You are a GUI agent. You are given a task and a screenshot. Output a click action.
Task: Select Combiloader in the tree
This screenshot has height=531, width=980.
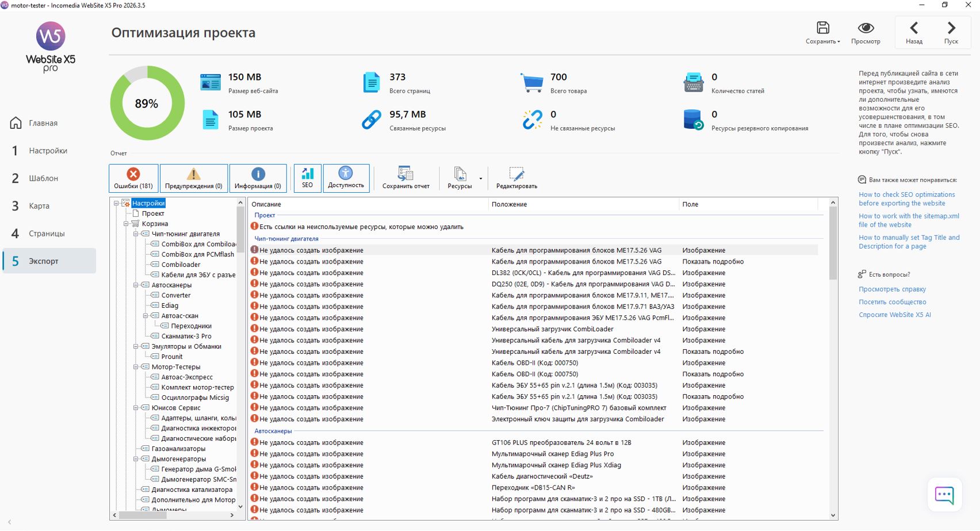click(x=181, y=265)
